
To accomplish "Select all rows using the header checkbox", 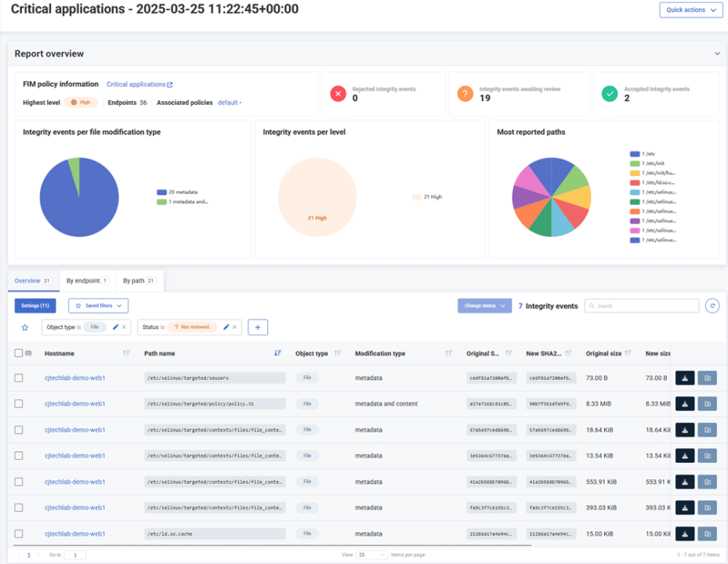I will point(19,352).
